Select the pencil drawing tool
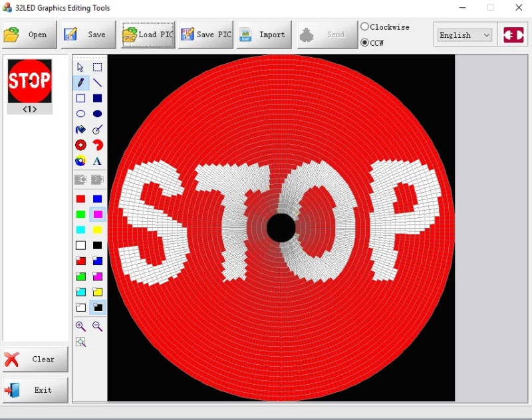The image size is (532, 420). click(80, 82)
